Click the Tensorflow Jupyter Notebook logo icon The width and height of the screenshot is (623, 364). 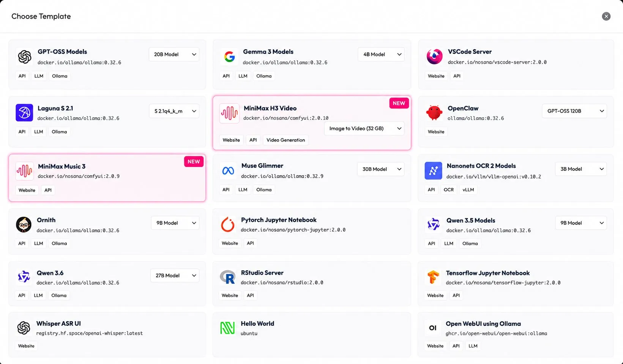tap(433, 277)
